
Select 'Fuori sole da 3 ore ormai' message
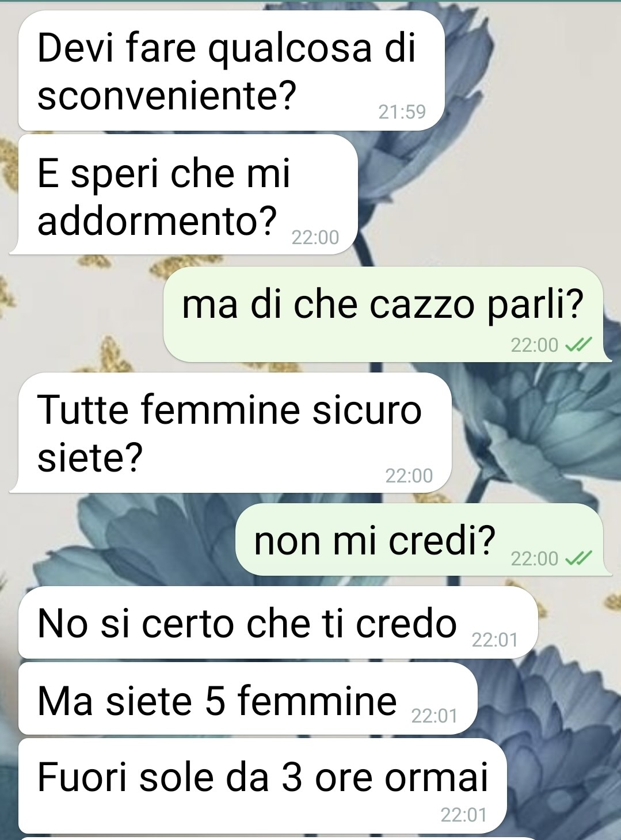pos(262,786)
